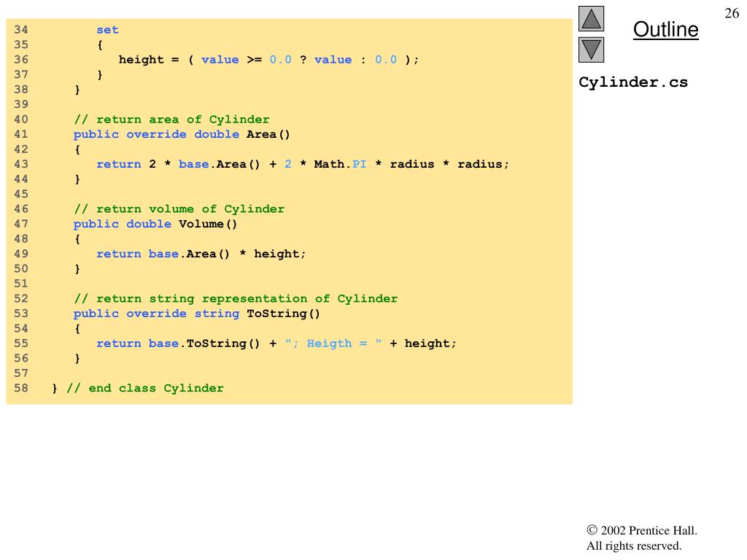Viewport: 747px width, 560px height.
Task: Click line number 58
Action: coord(21,388)
